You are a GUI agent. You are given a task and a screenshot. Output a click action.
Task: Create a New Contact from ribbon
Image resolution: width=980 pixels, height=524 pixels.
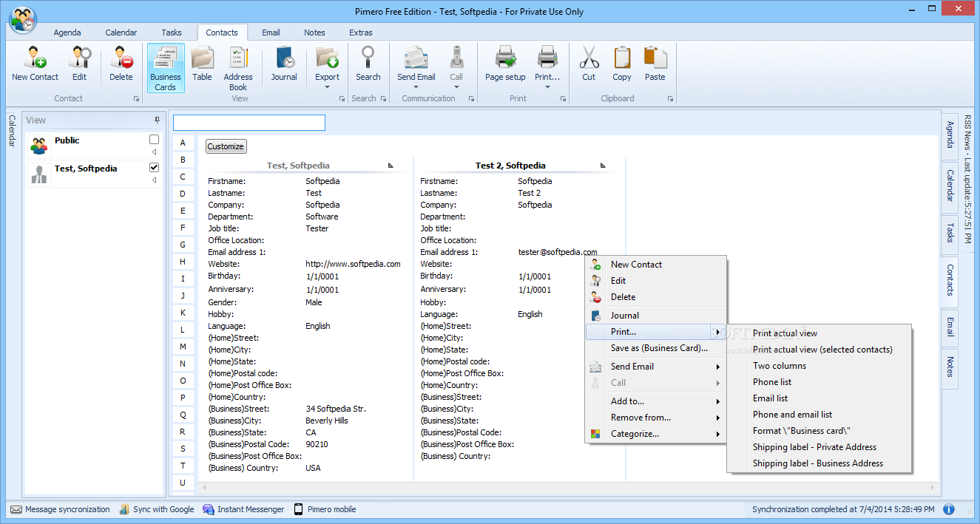[35, 63]
